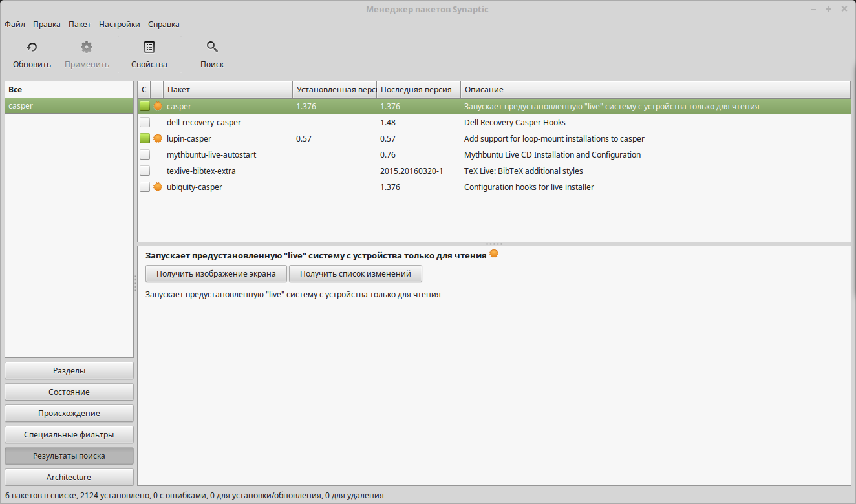Screen dimensions: 856x504
Task: Select the dell-recovery-casper package name
Action: tap(204, 122)
